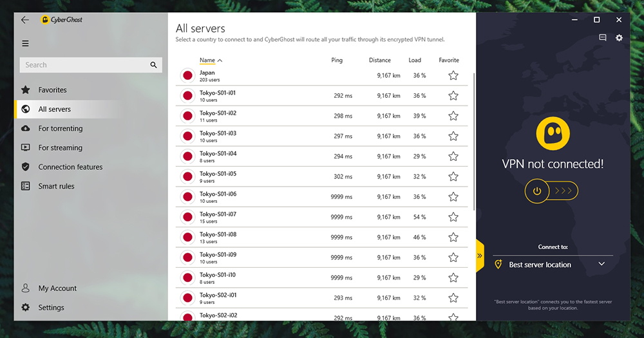Open Smart rules
Viewport: 644px width, 338px height.
coord(56,187)
